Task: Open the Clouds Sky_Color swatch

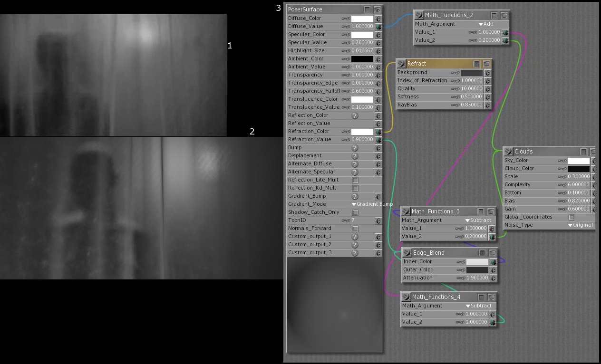Action: point(579,161)
